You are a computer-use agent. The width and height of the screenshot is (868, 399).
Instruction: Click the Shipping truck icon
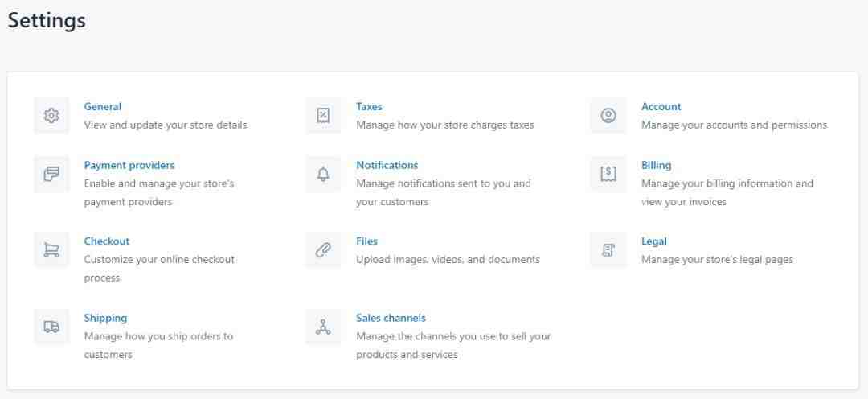click(x=51, y=327)
